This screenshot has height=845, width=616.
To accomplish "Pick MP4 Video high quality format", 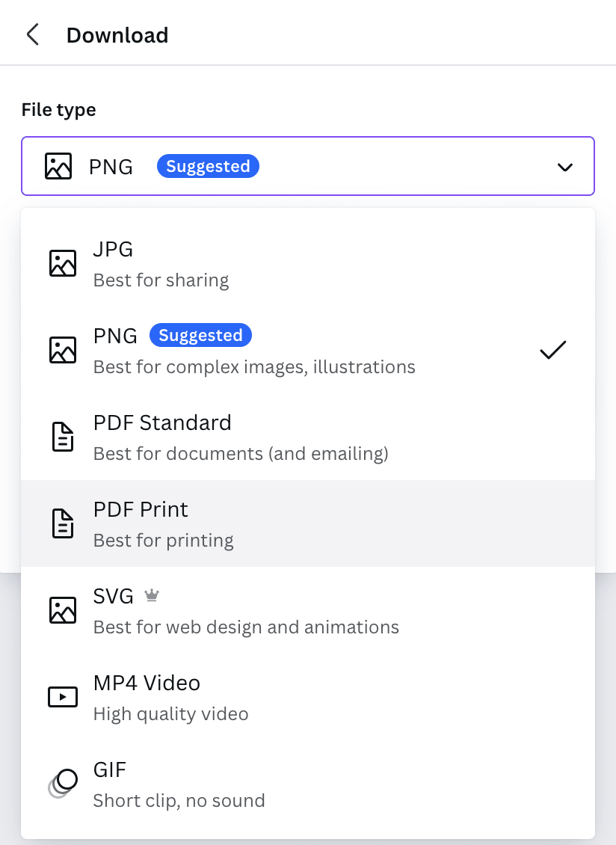I will point(170,697).
